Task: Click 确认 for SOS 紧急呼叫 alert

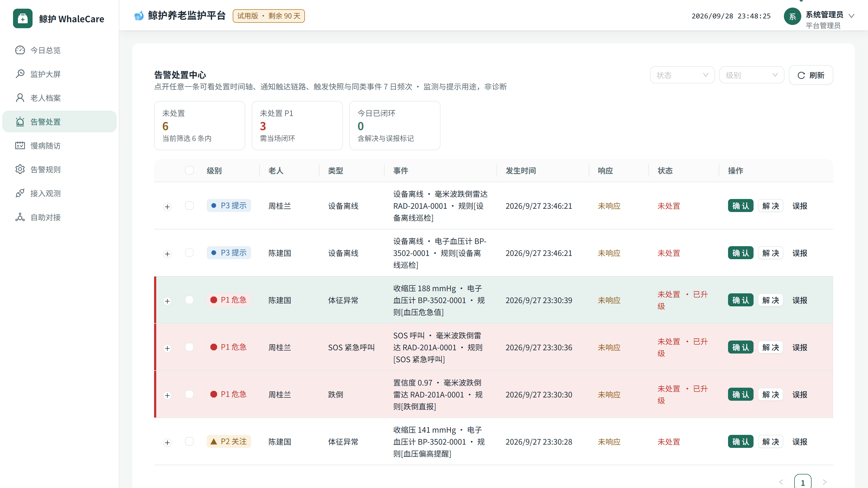Action: point(741,347)
